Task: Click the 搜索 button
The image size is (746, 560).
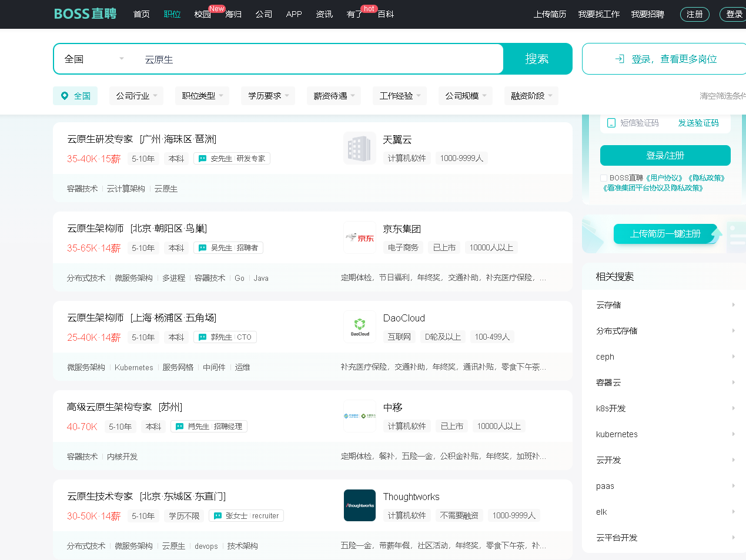Action: (x=537, y=59)
